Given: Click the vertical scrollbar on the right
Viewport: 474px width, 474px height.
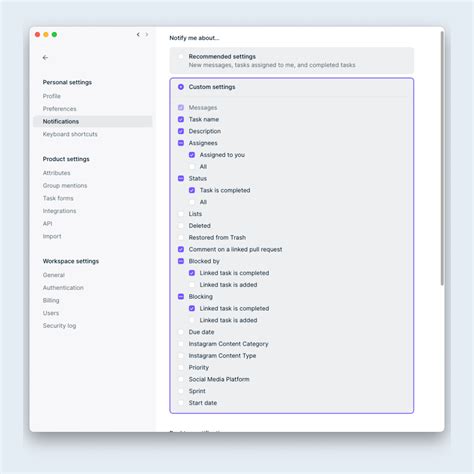Looking at the screenshot, I should (x=442, y=158).
